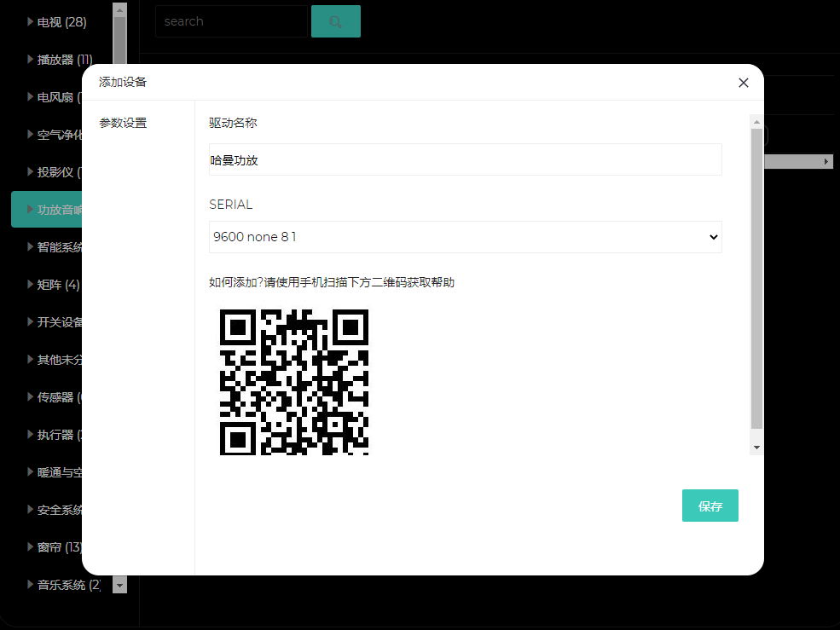Click the dialog scrollbar down arrow
Screen dimensions: 840x630
756,448
